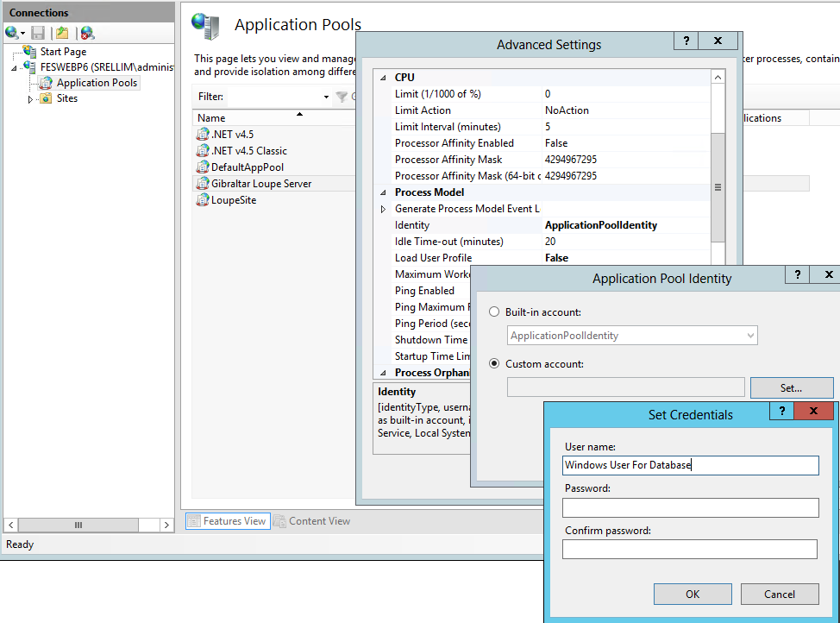Open the Start Page tree node
This screenshot has width=840, height=623.
point(63,52)
